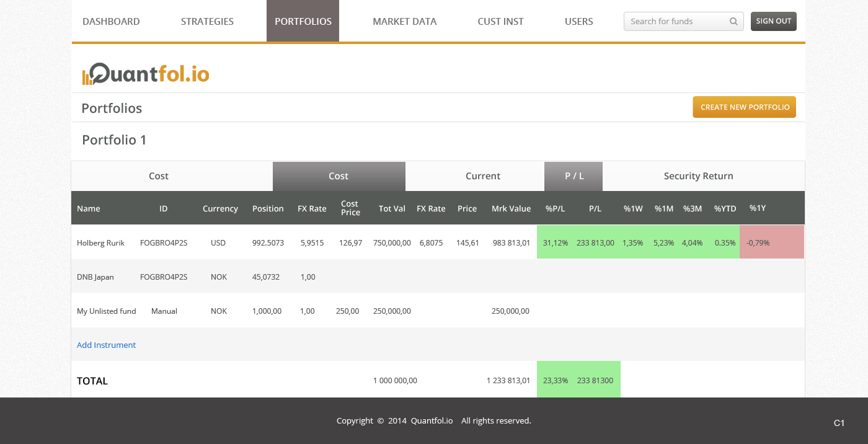Open the Dashboard nav item

tap(111, 21)
